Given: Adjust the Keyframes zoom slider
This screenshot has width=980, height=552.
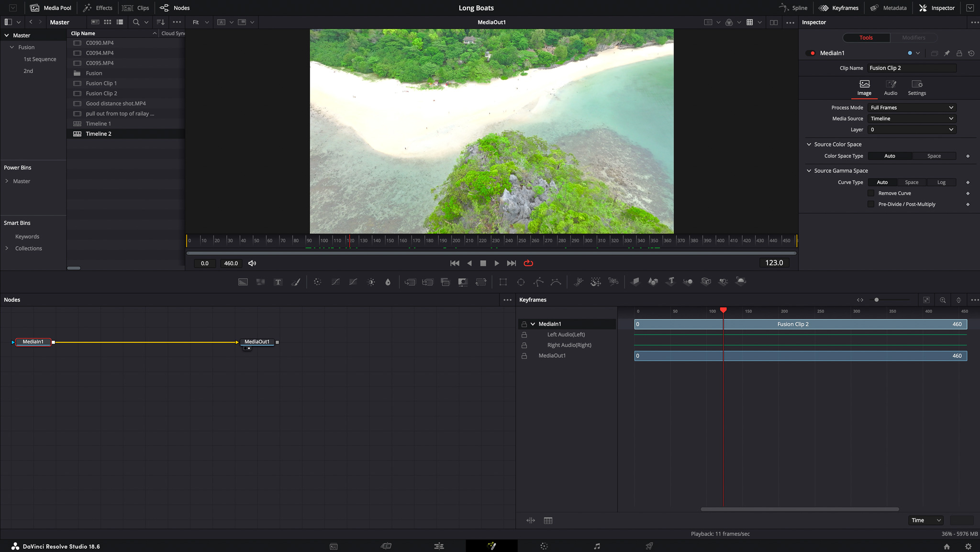Looking at the screenshot, I should click(x=876, y=300).
